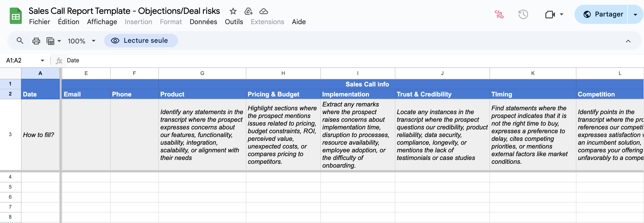Open the name box range dropdown
Screen dimensions: 644x223
pyautogui.click(x=43, y=60)
